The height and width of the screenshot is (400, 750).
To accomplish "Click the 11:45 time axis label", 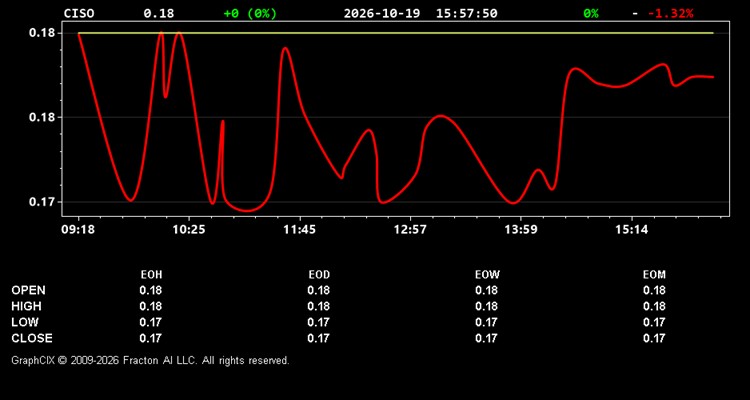I will click(x=299, y=230).
